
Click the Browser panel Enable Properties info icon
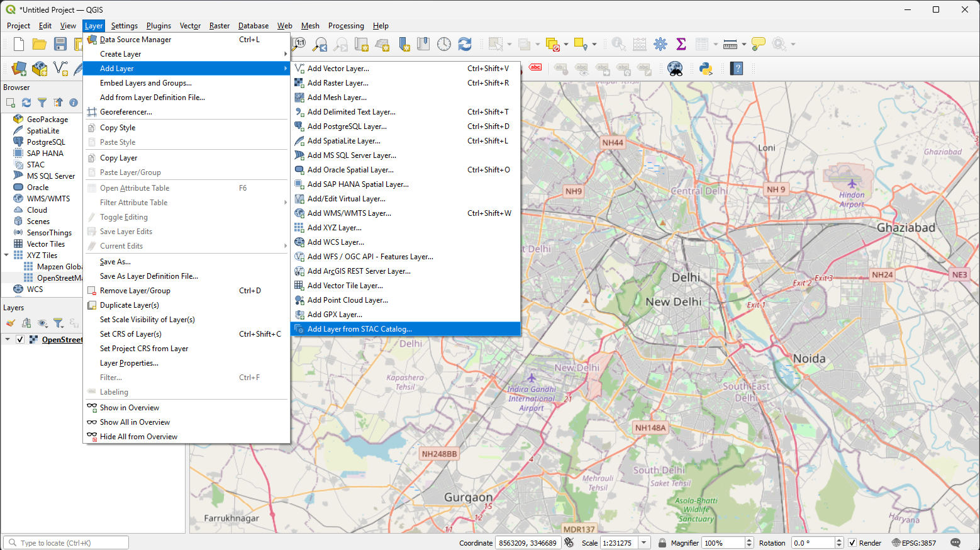click(74, 103)
